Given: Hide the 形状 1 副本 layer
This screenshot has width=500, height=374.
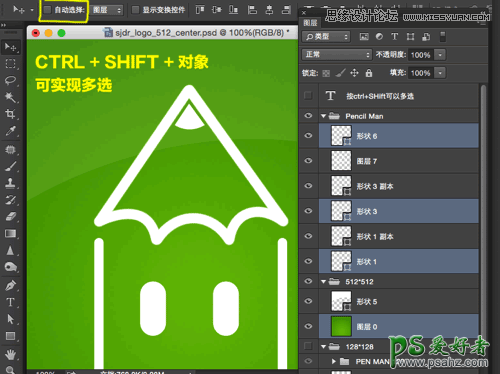Looking at the screenshot, I should coord(308,236).
